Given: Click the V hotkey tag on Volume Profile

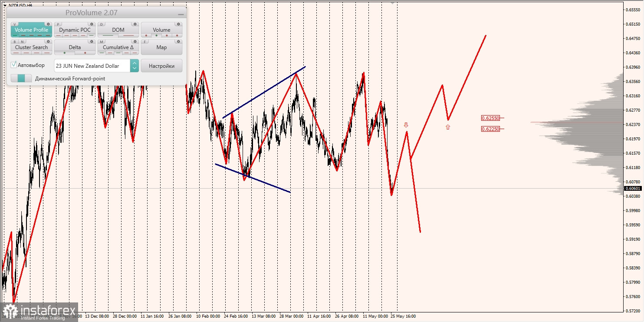Looking at the screenshot, I should coord(15,24).
